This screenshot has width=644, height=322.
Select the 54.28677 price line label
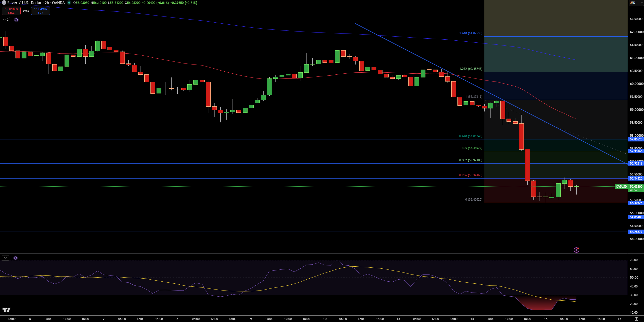point(636,232)
